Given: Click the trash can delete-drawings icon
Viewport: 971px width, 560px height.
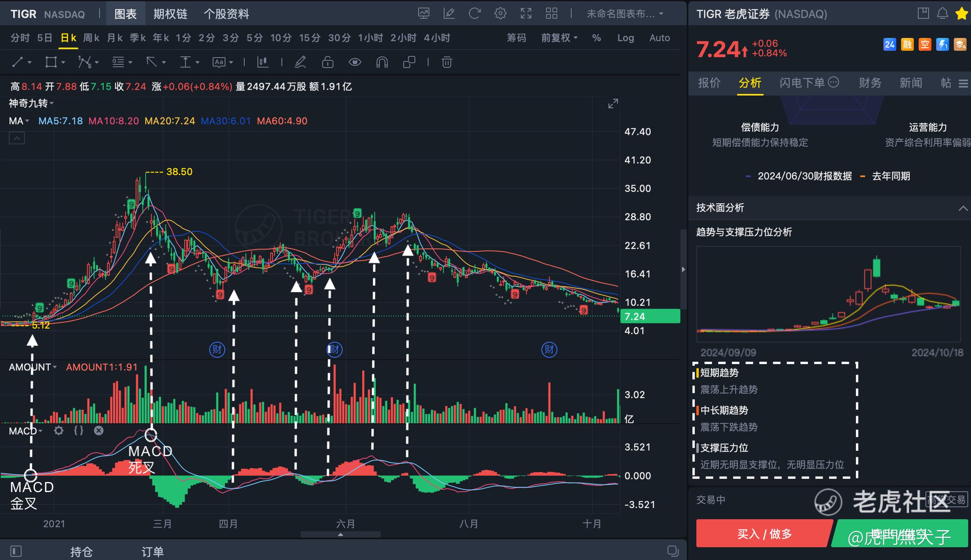Looking at the screenshot, I should tap(447, 62).
